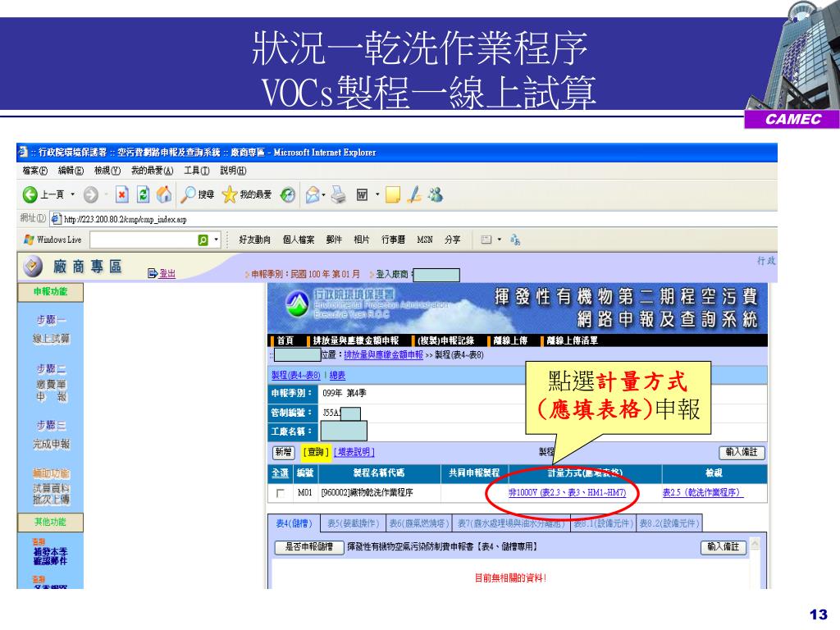Tick the checkbox in the M01 row

click(281, 493)
